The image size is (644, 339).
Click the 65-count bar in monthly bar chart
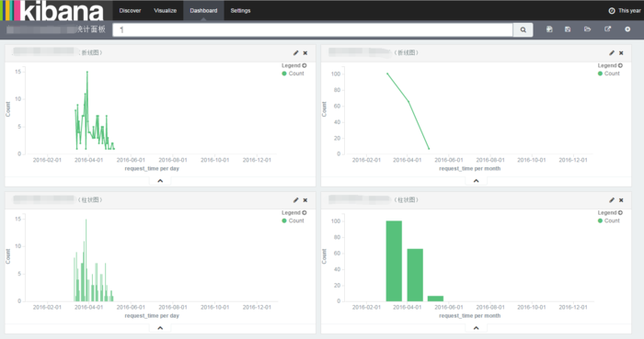[415, 275]
